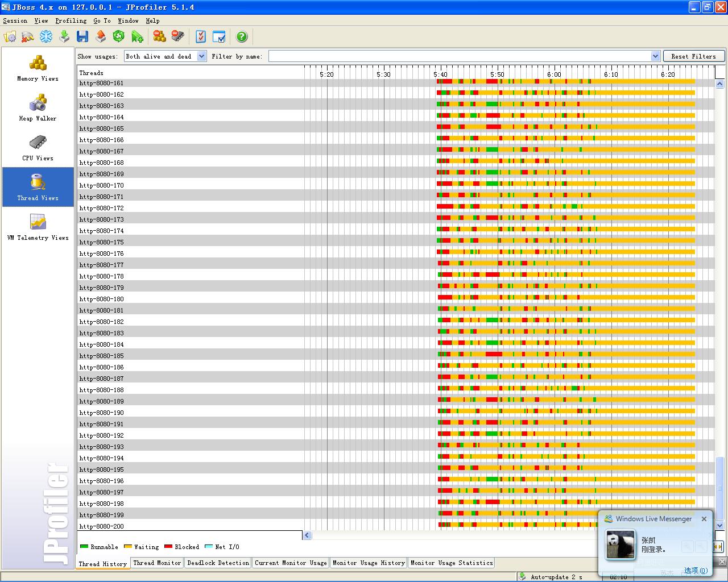Viewport: 728px width, 582px height.
Task: Click the horizontal scrollbar left arrow
Action: pyautogui.click(x=307, y=535)
